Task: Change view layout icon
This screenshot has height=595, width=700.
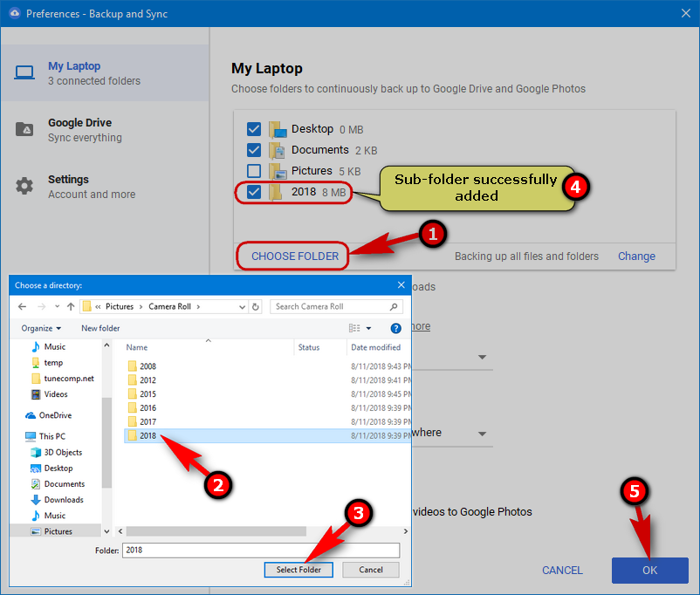Action: (x=354, y=328)
